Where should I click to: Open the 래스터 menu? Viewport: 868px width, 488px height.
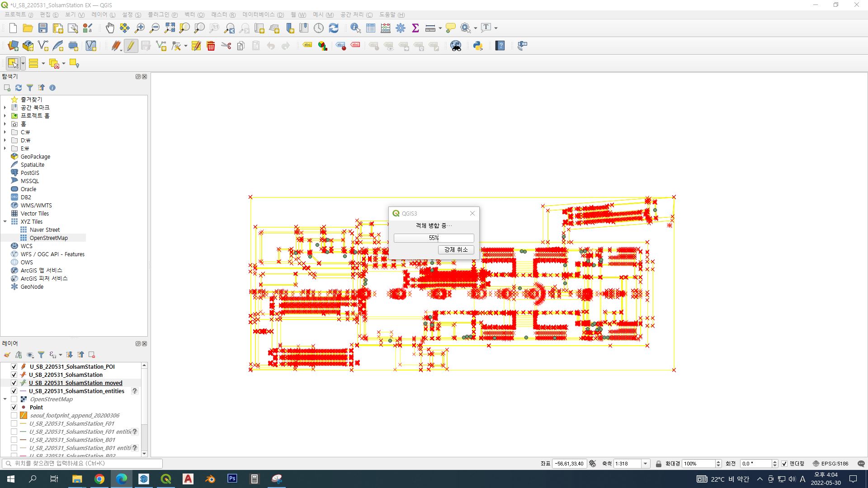[x=223, y=14]
